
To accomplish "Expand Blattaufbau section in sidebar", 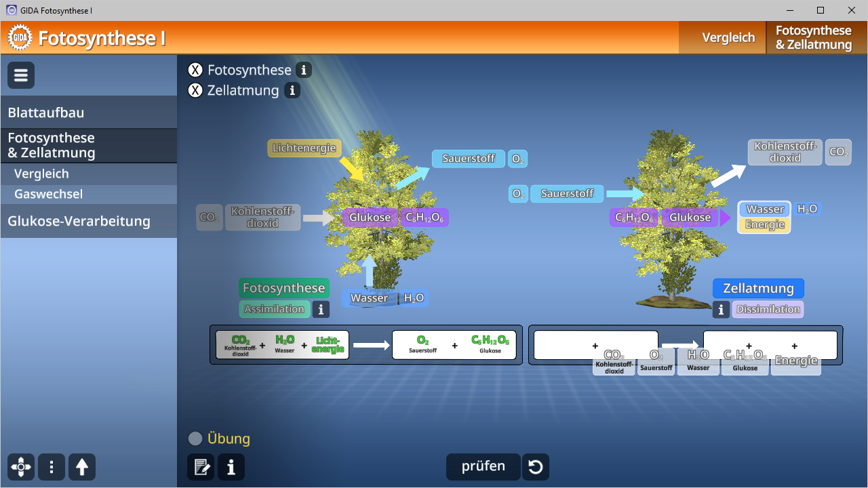I will [88, 113].
